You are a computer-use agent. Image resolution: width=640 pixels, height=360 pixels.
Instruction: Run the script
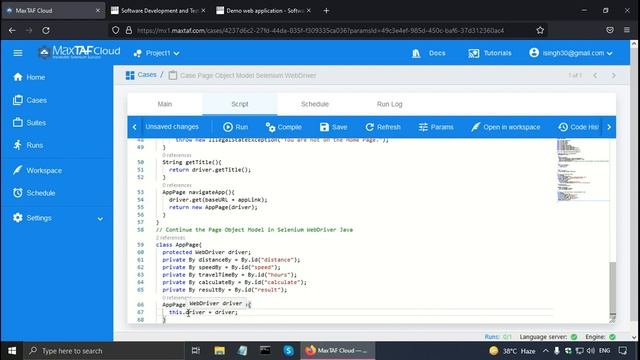point(236,127)
